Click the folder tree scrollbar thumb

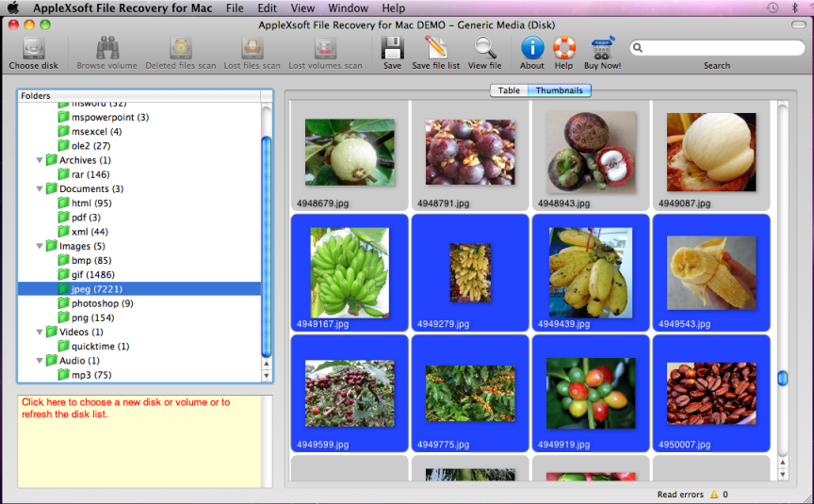pyautogui.click(x=267, y=247)
